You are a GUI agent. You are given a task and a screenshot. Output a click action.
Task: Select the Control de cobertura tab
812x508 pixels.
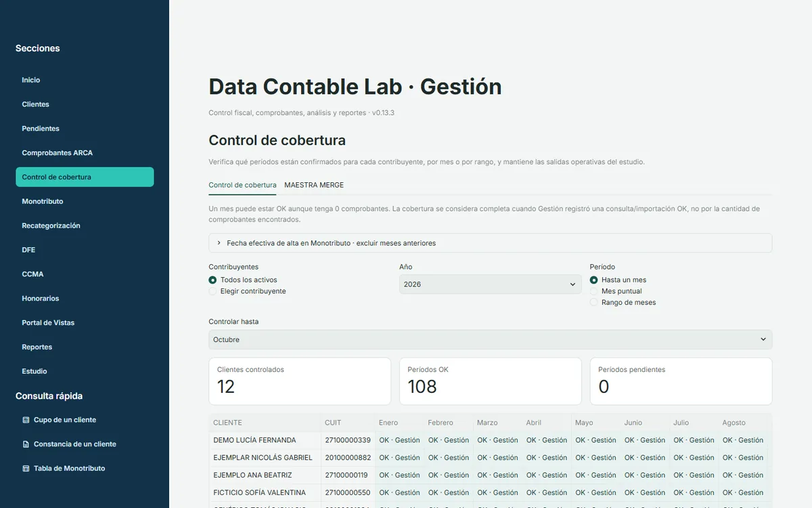[242, 185]
